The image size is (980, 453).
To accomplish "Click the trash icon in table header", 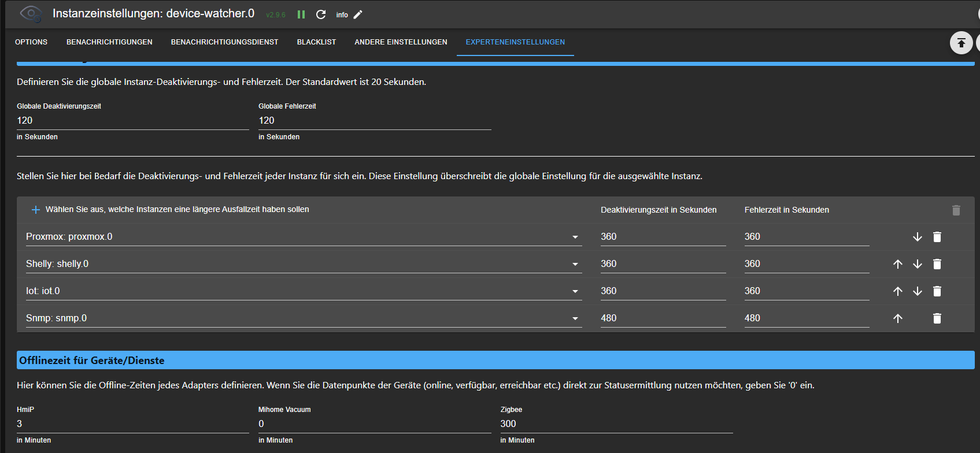I will click(x=956, y=210).
